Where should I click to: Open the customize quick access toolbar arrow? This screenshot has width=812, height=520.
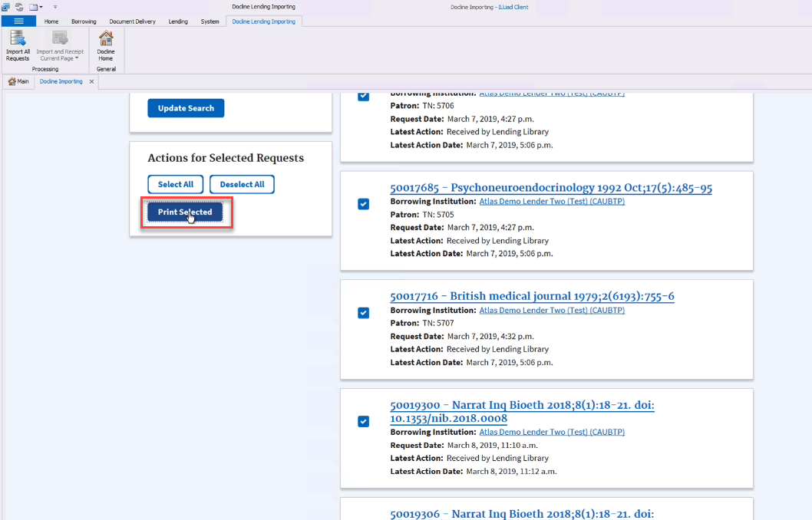(x=55, y=7)
